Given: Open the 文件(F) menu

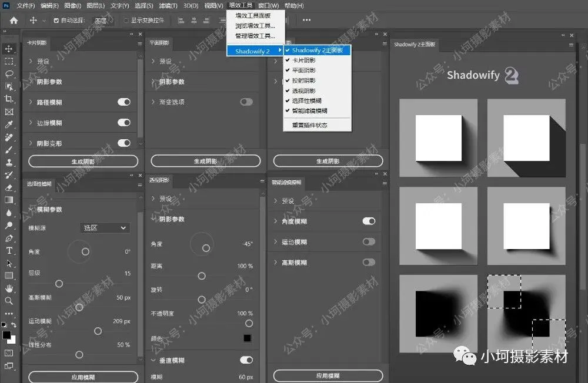Looking at the screenshot, I should click(25, 6).
